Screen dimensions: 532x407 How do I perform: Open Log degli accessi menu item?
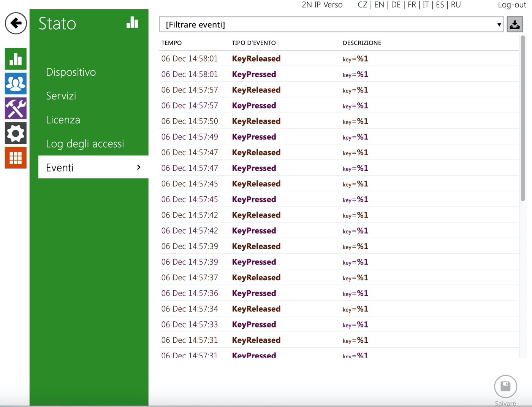coord(85,144)
